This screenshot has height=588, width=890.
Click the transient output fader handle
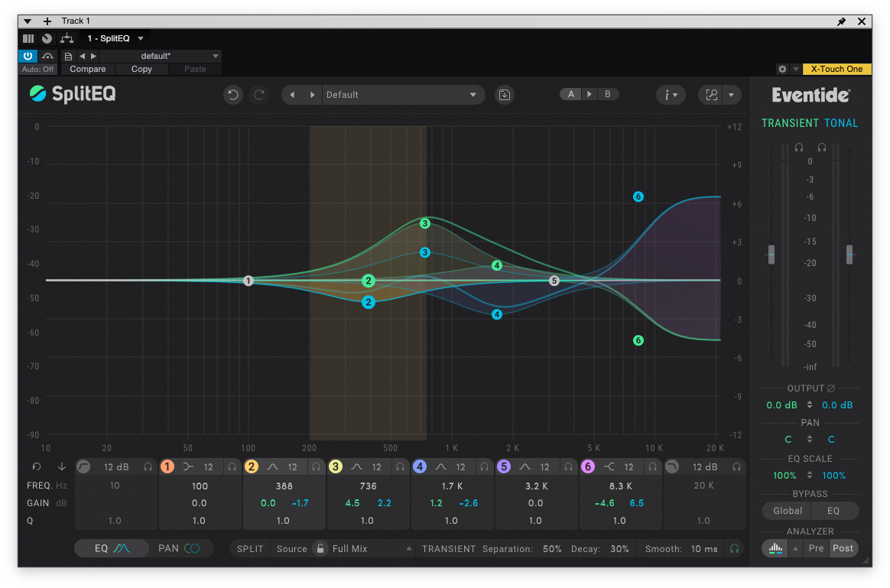[x=771, y=255]
